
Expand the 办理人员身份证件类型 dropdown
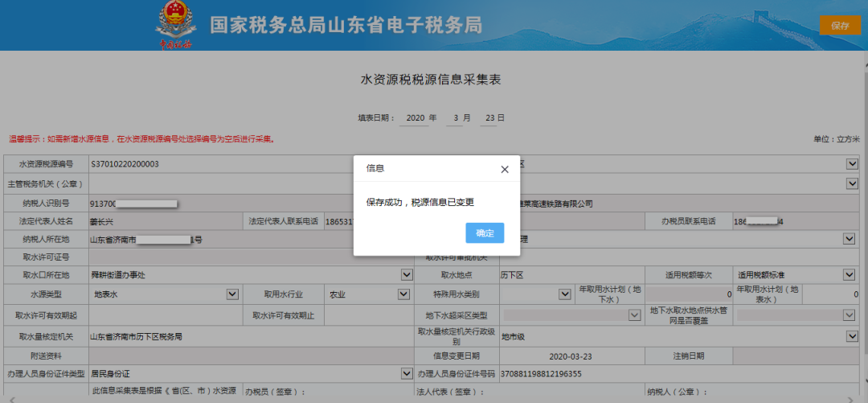click(x=407, y=374)
